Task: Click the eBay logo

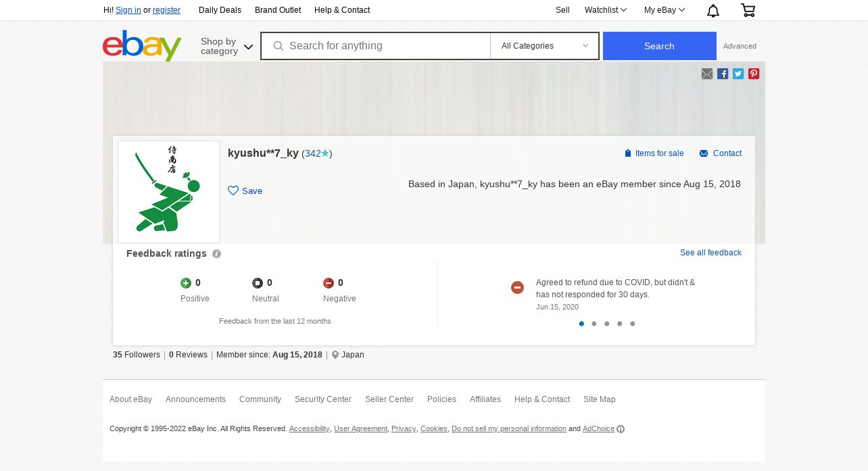Action: coord(142,45)
